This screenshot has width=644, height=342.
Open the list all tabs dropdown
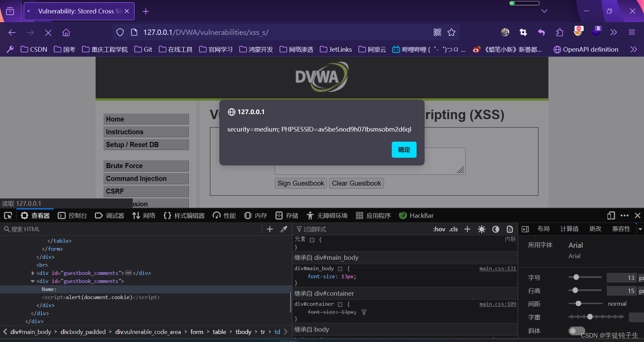point(544,11)
